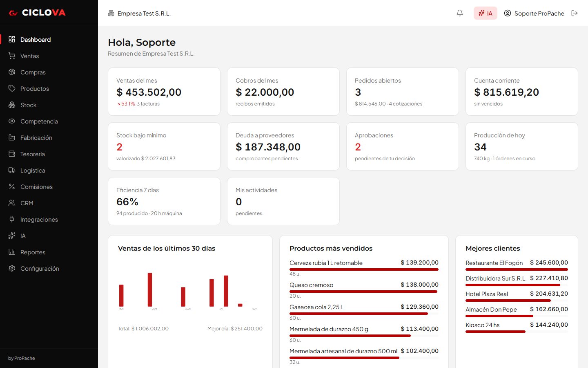Click the tallest bar in sales chart
Screen dimensions: 588x368
pyautogui.click(x=150, y=289)
